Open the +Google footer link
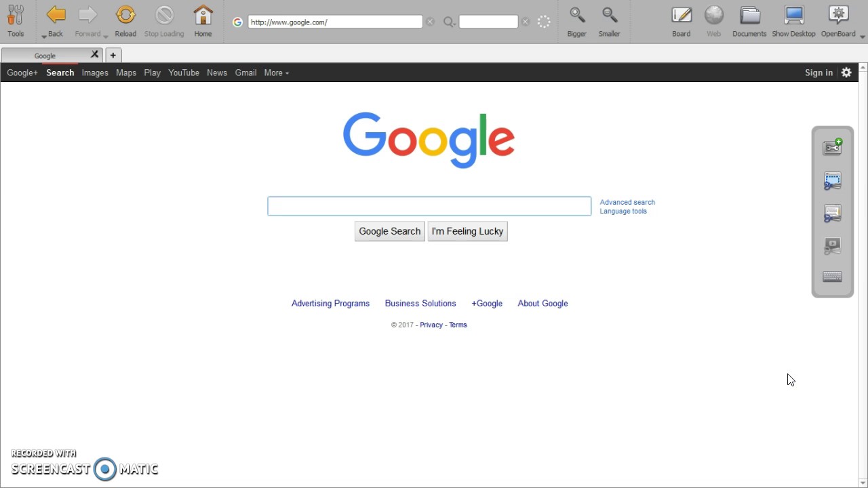868x488 pixels. [x=487, y=304]
